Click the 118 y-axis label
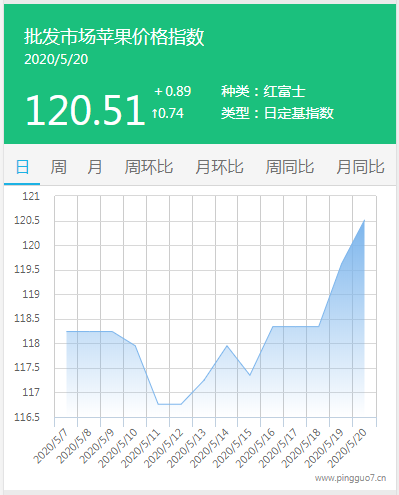399x495 pixels. tap(31, 343)
